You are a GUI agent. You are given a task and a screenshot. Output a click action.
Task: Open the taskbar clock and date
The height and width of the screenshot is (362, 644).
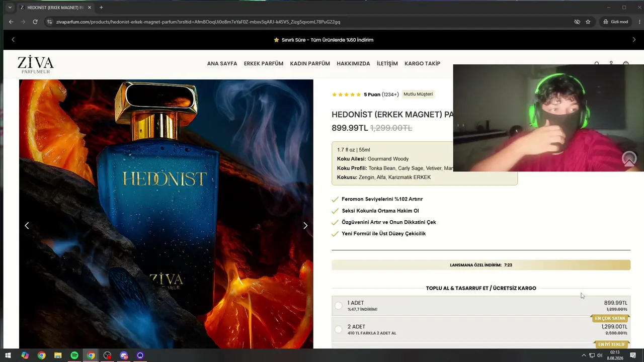[615, 355]
